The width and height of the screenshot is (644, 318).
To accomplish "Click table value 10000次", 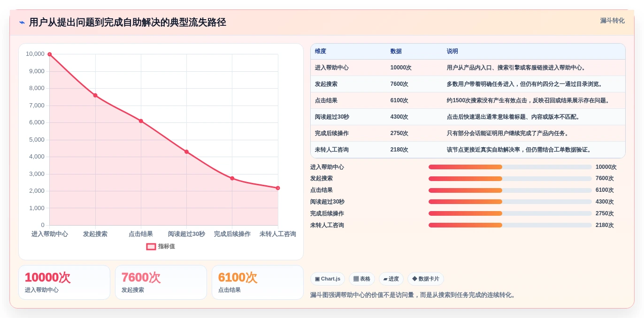I will point(401,68).
